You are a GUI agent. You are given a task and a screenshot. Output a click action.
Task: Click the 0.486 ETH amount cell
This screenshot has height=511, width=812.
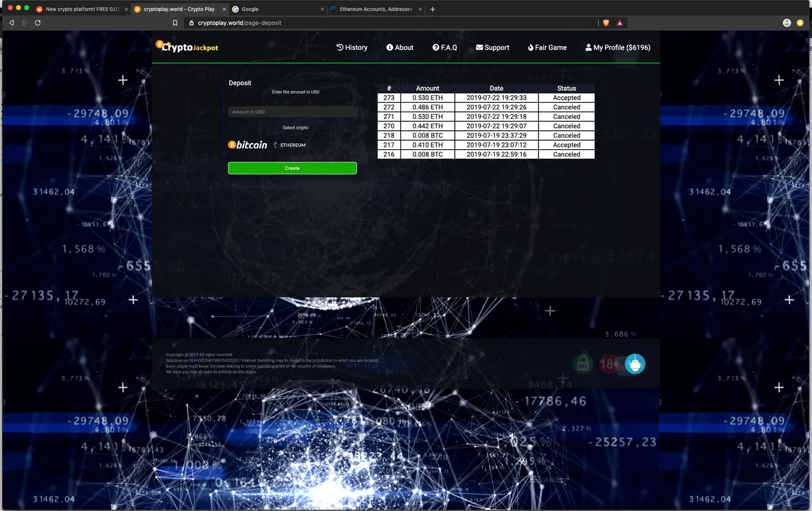[428, 107]
